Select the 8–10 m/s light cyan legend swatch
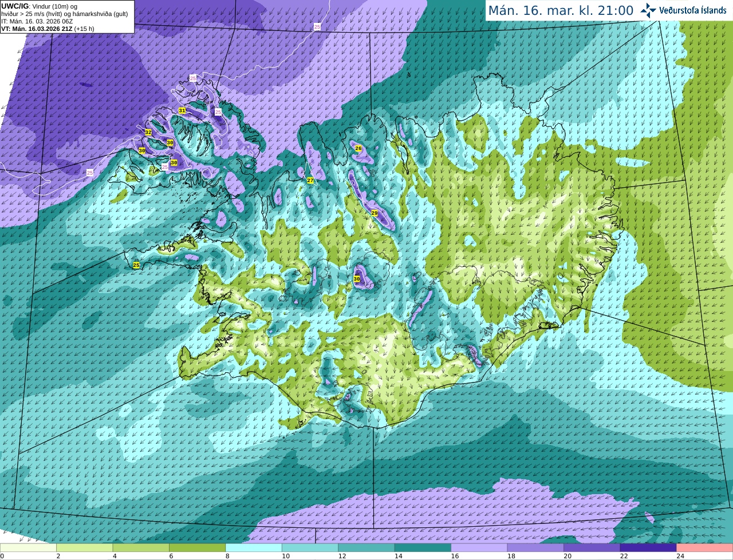Image resolution: width=733 pixels, height=560 pixels. pos(254,547)
